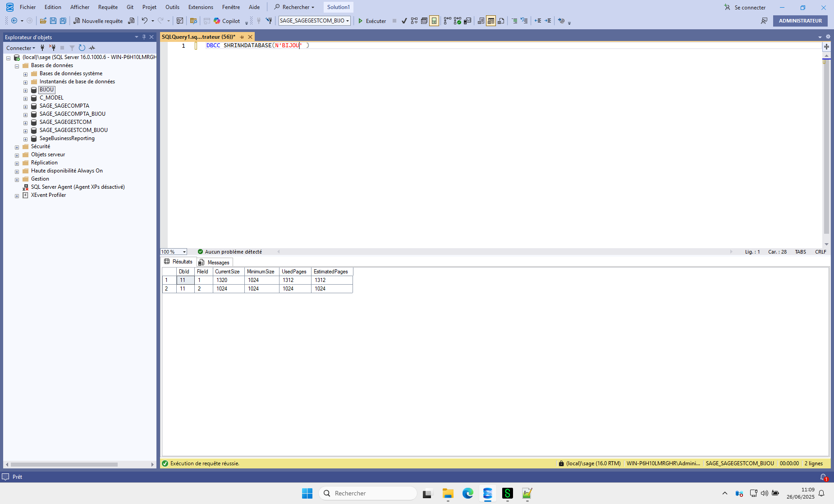Click Se connecter at the top right
The height and width of the screenshot is (504, 834).
pyautogui.click(x=745, y=7)
